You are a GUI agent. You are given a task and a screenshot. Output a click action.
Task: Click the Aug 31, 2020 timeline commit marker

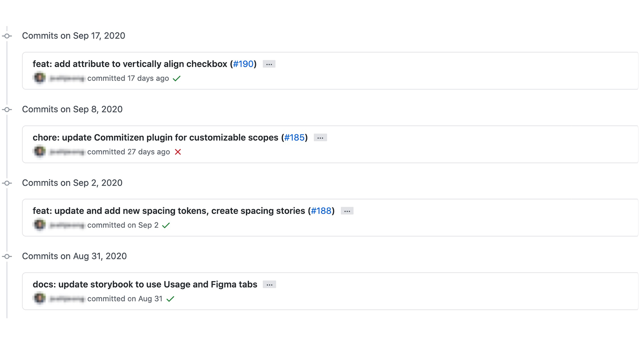(x=7, y=257)
